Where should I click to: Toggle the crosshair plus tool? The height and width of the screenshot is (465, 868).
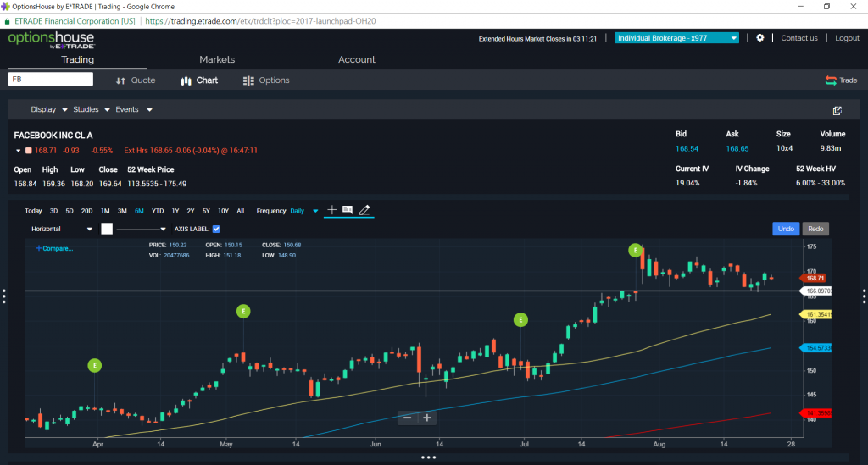tap(331, 209)
